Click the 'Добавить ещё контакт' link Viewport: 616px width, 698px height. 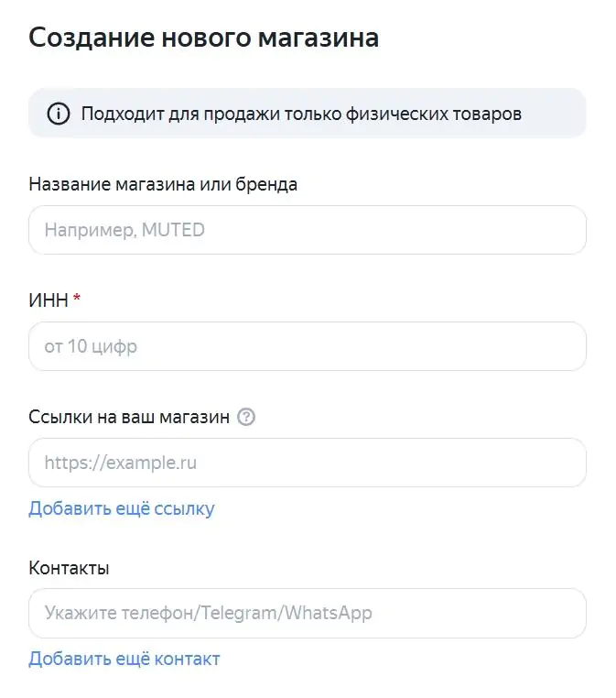coord(124,659)
